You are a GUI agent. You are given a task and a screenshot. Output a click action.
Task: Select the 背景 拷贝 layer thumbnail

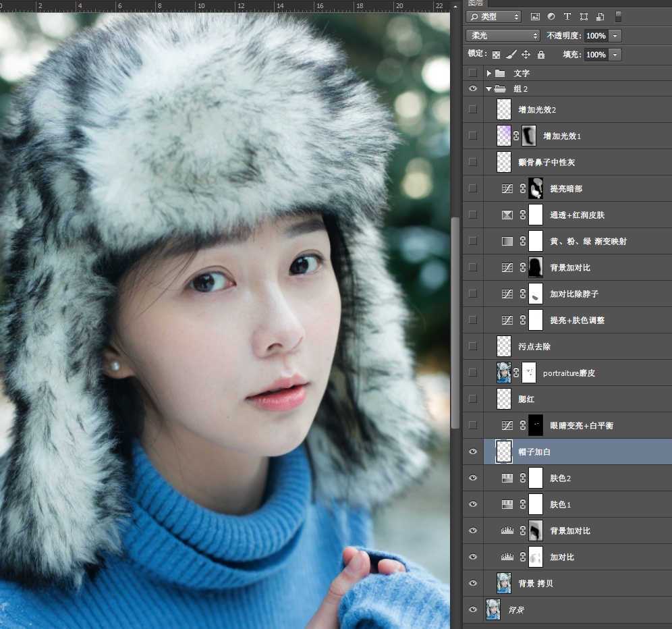pos(503,583)
